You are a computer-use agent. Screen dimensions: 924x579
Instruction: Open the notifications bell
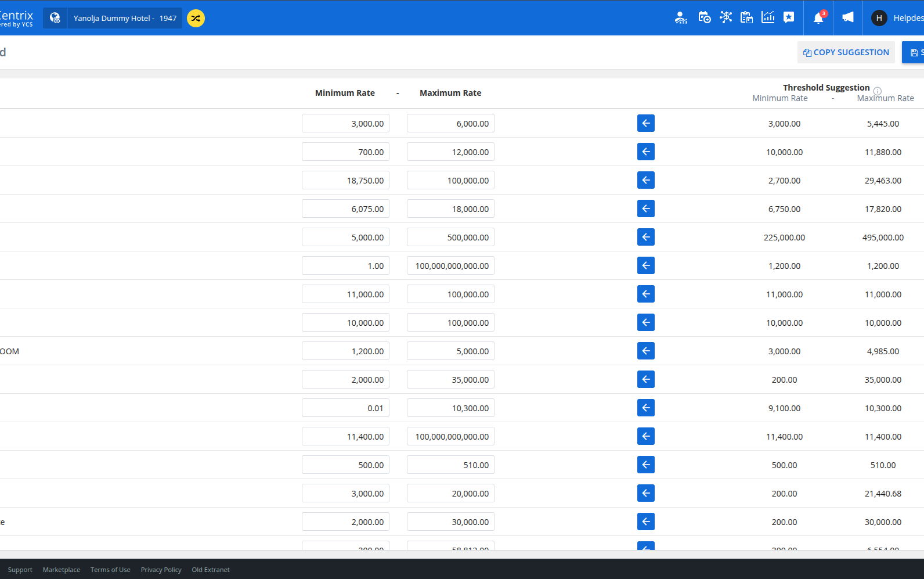point(818,18)
